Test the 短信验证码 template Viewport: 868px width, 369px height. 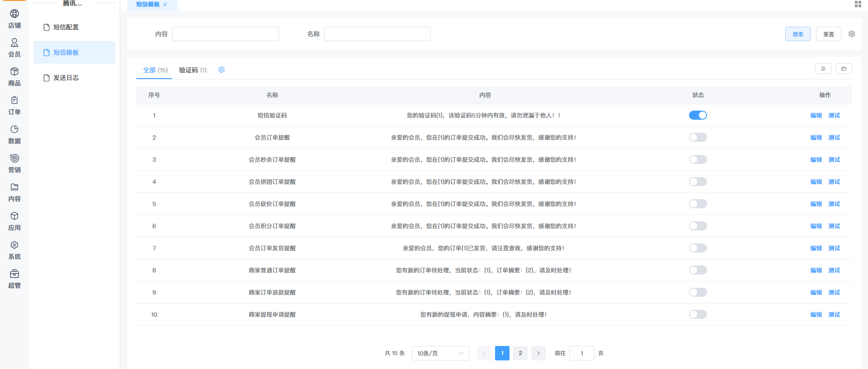tap(834, 115)
